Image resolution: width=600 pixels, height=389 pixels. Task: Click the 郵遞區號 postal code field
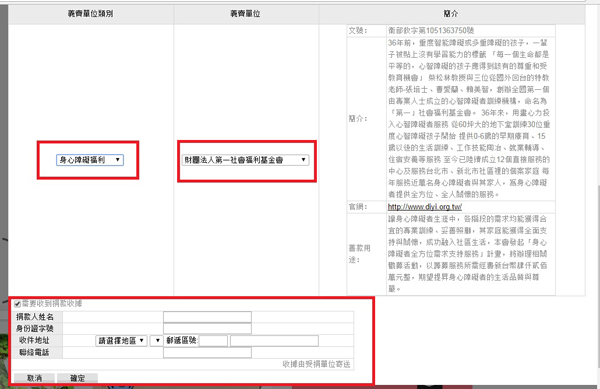coord(213,341)
